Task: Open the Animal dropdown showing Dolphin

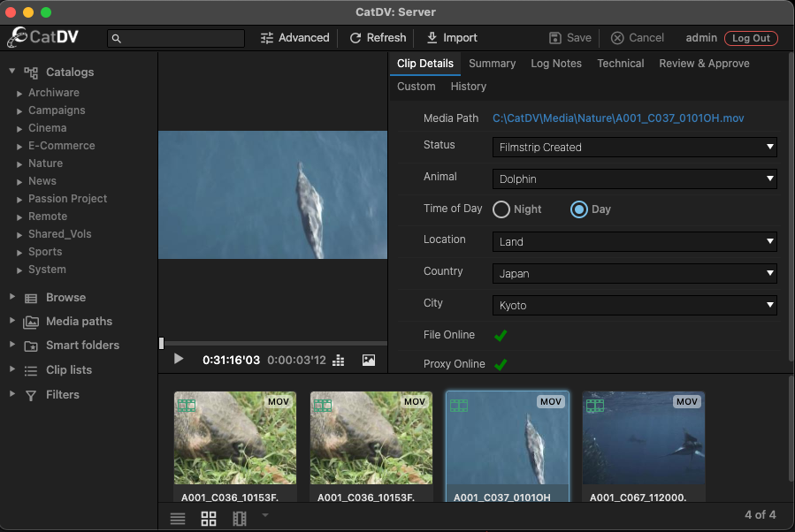Action: click(634, 179)
